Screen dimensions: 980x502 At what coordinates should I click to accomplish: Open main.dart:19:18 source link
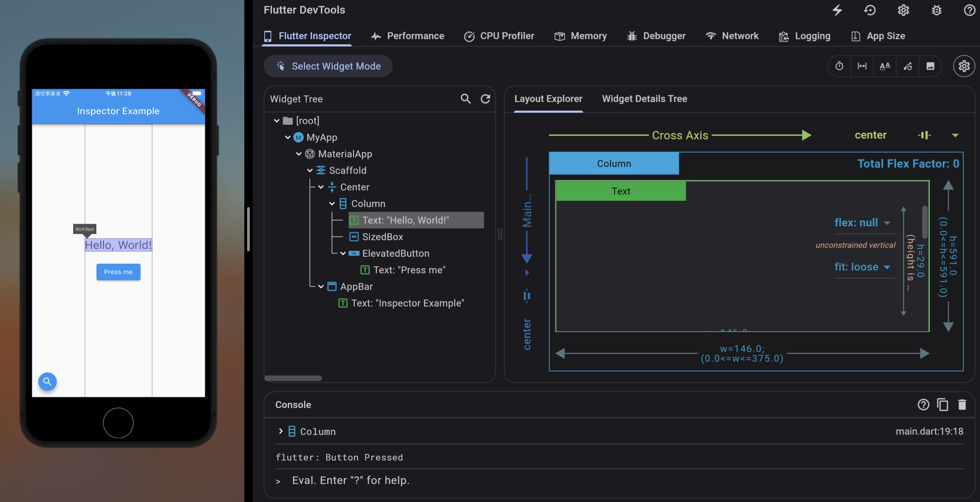pos(929,431)
